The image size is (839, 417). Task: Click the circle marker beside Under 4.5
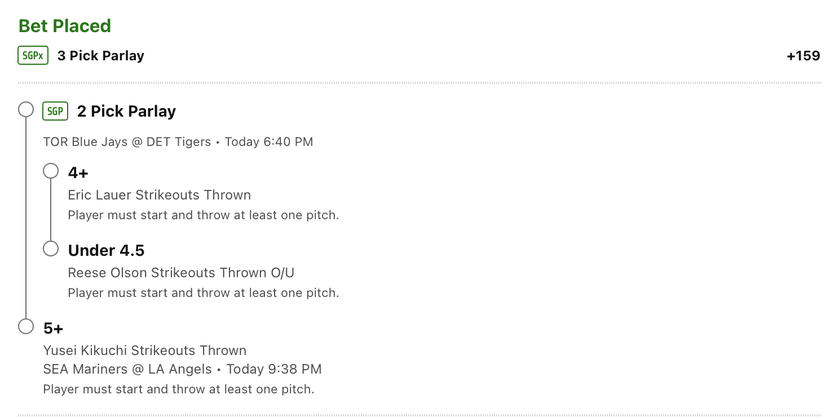click(51, 248)
